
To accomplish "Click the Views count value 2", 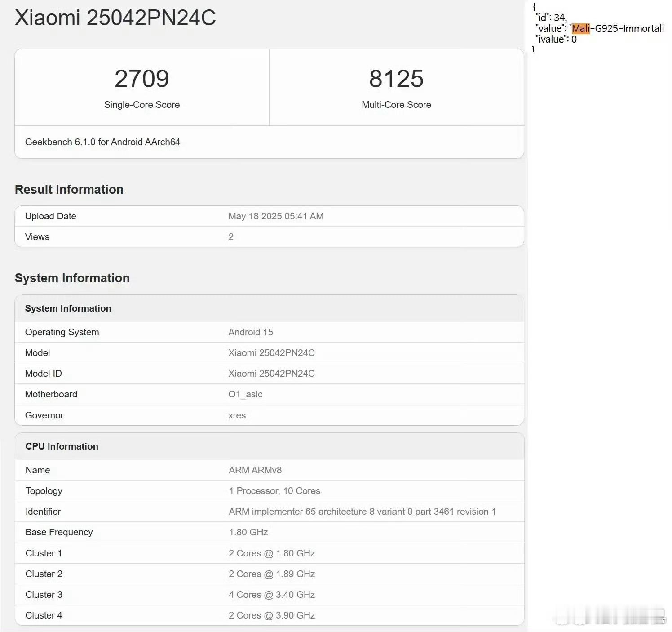I will tap(231, 237).
